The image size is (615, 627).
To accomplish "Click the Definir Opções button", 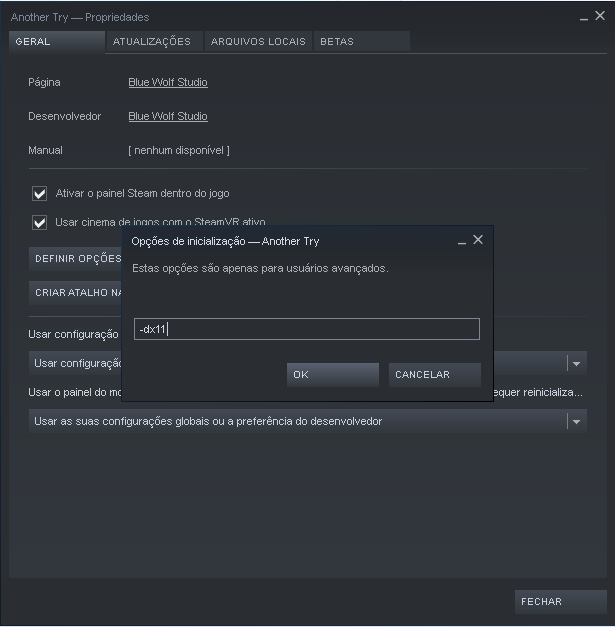I will [x=76, y=258].
